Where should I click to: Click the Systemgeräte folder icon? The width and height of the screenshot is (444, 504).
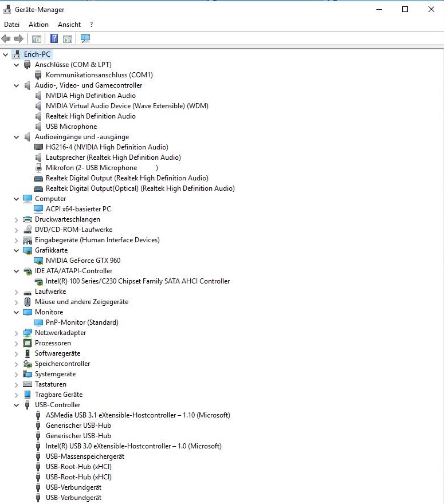tap(27, 374)
